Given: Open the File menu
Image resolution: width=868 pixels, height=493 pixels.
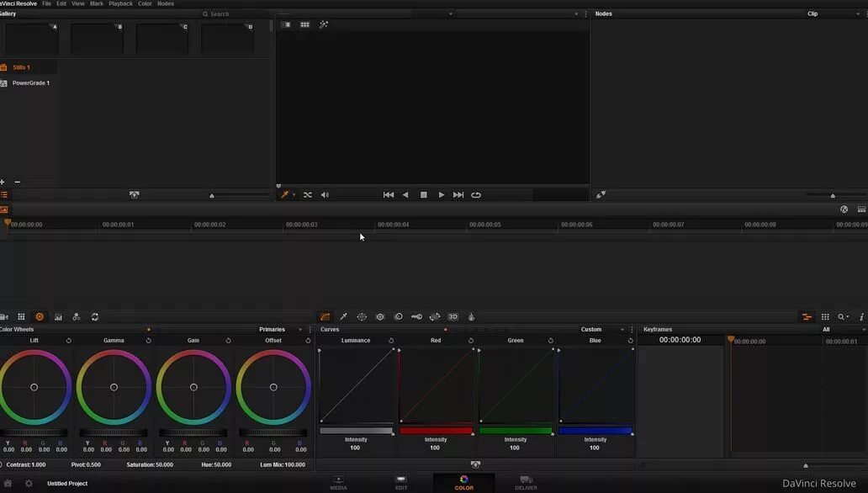Looking at the screenshot, I should pyautogui.click(x=46, y=3).
